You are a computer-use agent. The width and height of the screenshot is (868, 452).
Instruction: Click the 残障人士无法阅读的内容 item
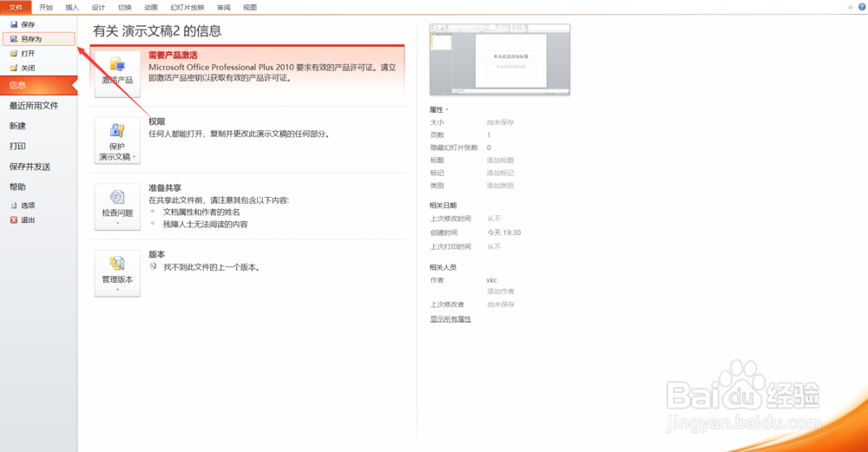tap(206, 225)
